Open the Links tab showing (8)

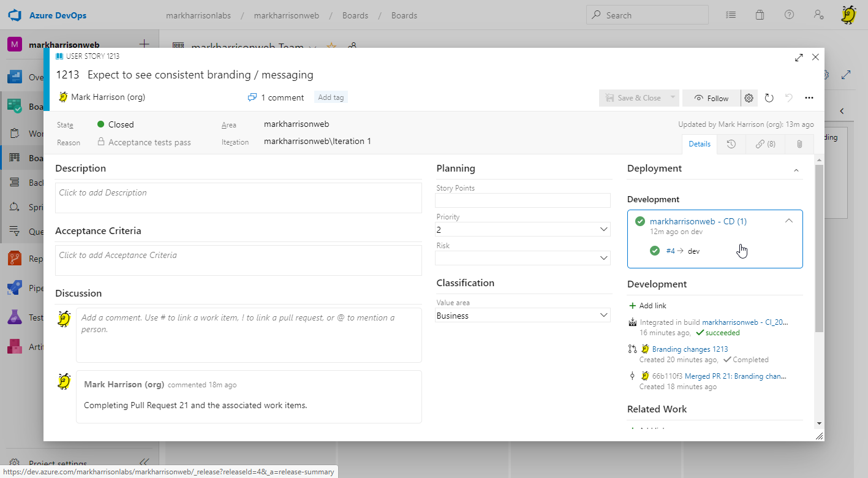765,144
